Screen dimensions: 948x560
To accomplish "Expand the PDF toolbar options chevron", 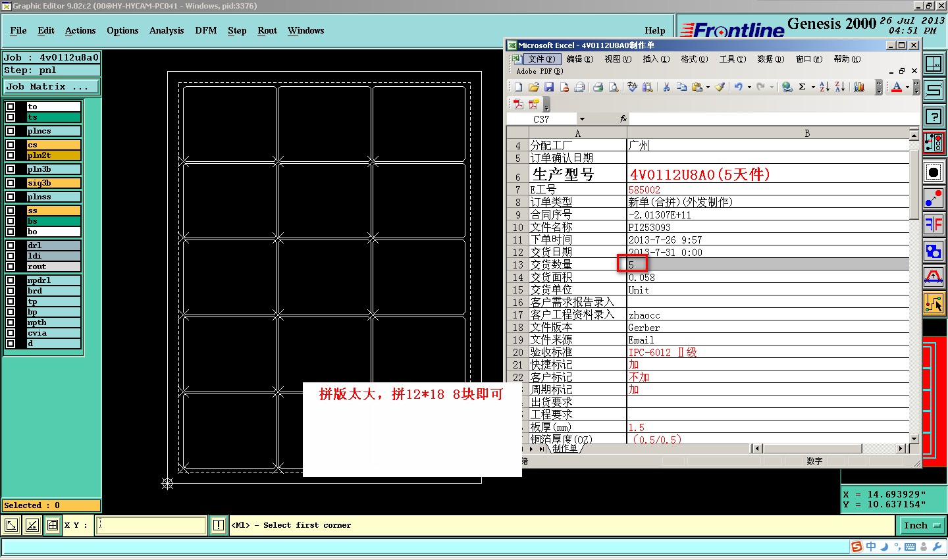I will click(546, 104).
